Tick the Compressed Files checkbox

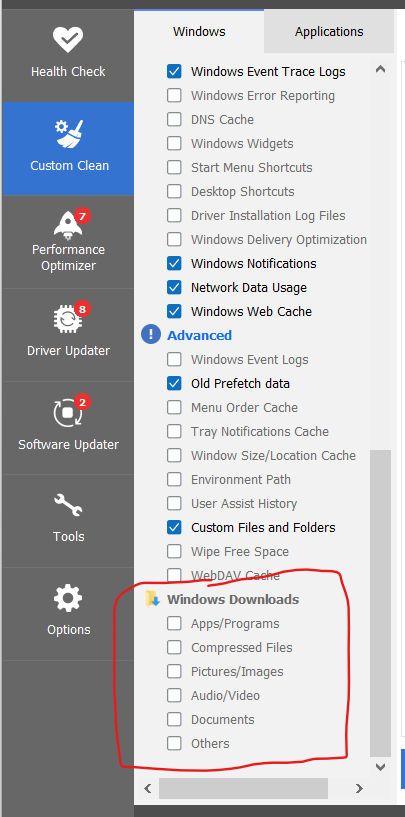pyautogui.click(x=174, y=647)
